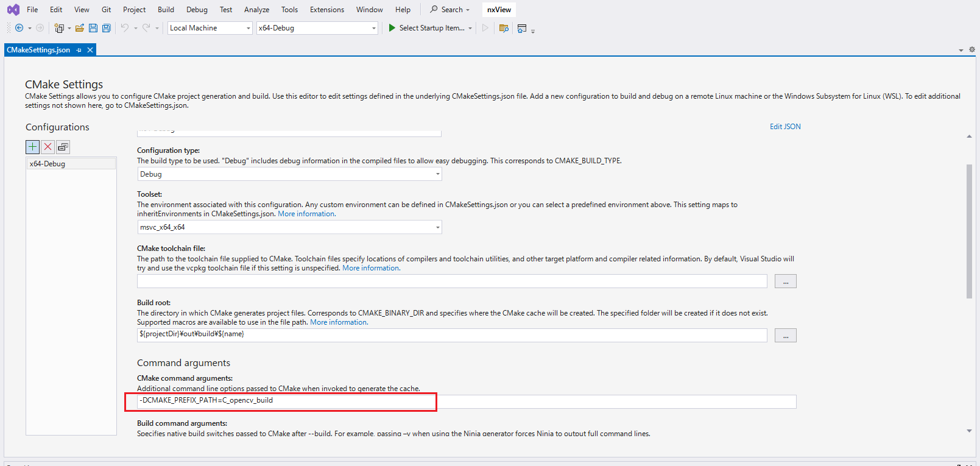
Task: Open the active documents list dropdown
Action: click(961, 50)
